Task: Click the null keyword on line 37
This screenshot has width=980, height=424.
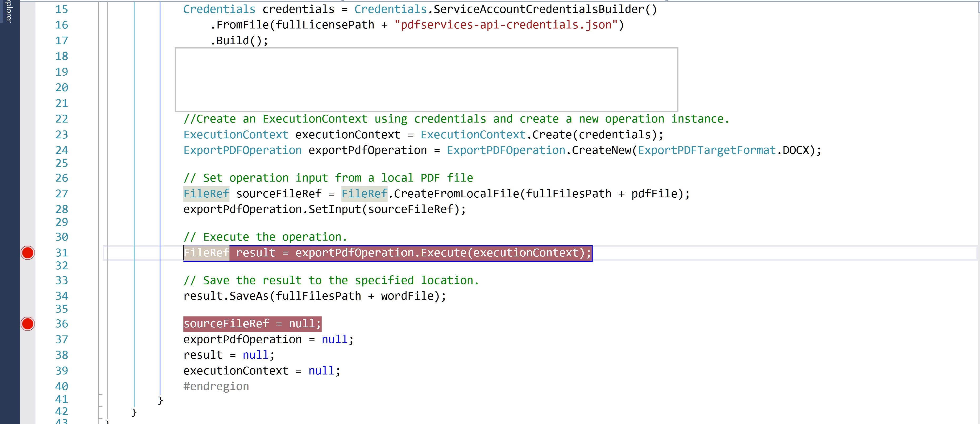Action: 334,339
